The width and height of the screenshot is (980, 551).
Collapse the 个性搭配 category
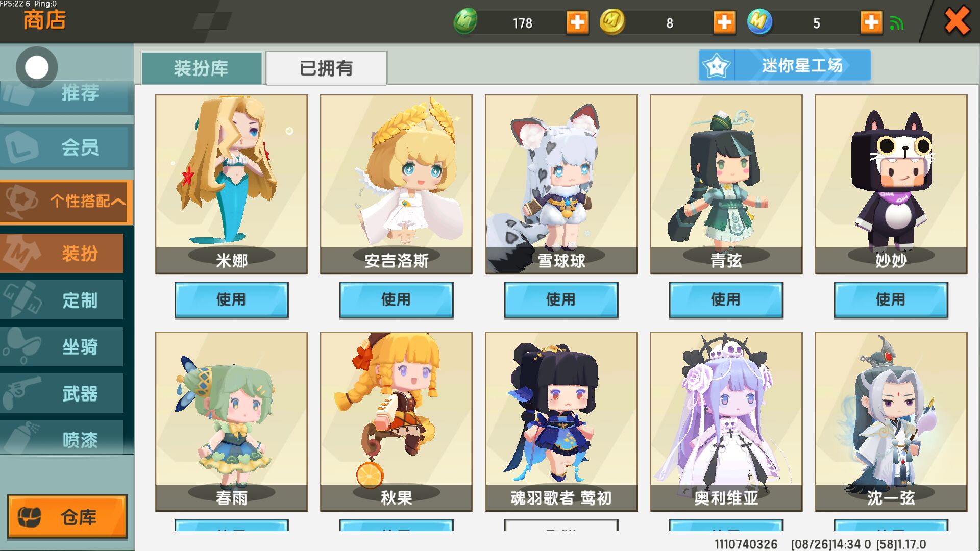point(66,202)
